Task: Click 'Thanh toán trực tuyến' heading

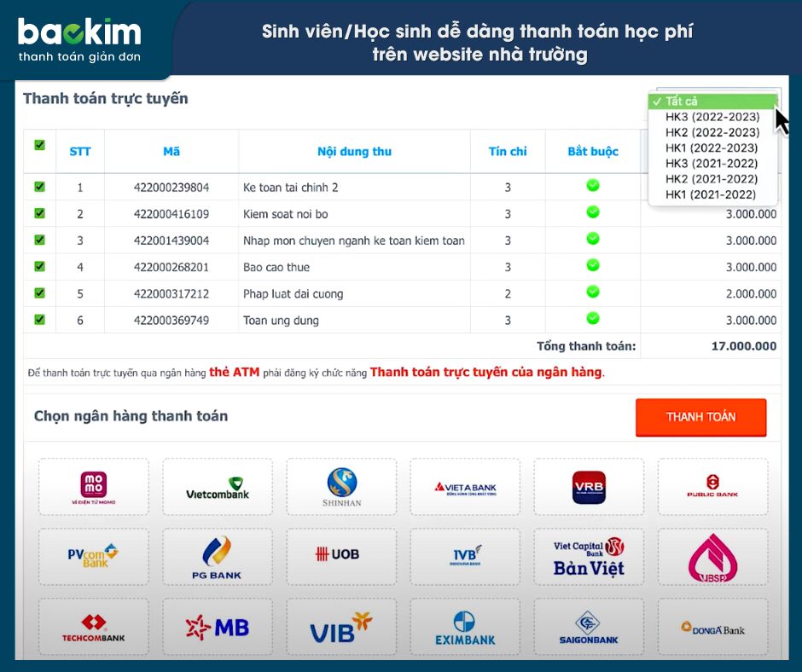Action: (x=106, y=98)
